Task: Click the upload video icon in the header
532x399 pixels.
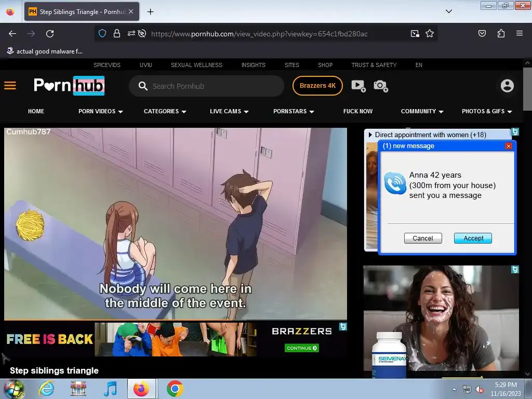Action: coord(358,86)
